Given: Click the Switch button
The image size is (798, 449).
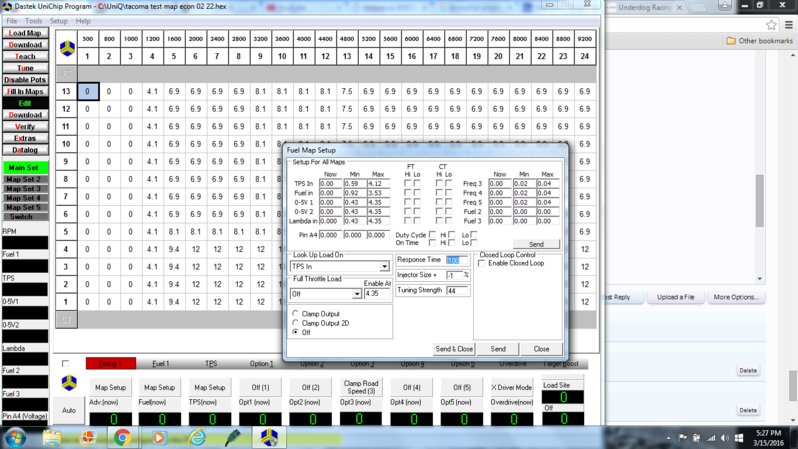Looking at the screenshot, I should pos(25,217).
